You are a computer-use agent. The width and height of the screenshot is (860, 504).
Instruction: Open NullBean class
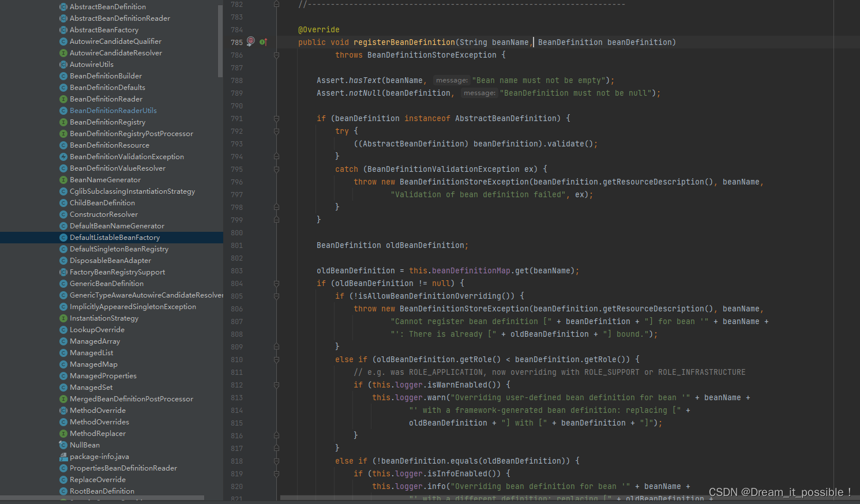[x=85, y=445]
